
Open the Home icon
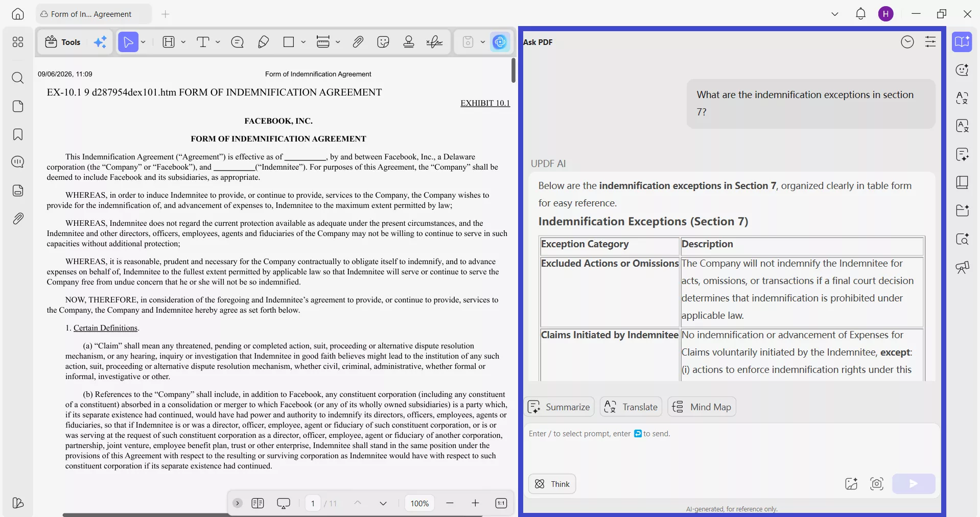(18, 14)
